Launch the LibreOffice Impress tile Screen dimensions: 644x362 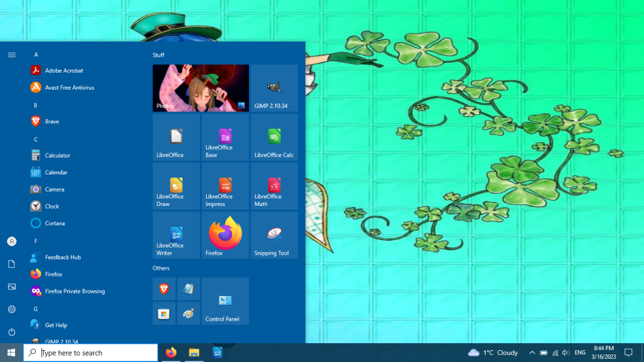pyautogui.click(x=225, y=186)
